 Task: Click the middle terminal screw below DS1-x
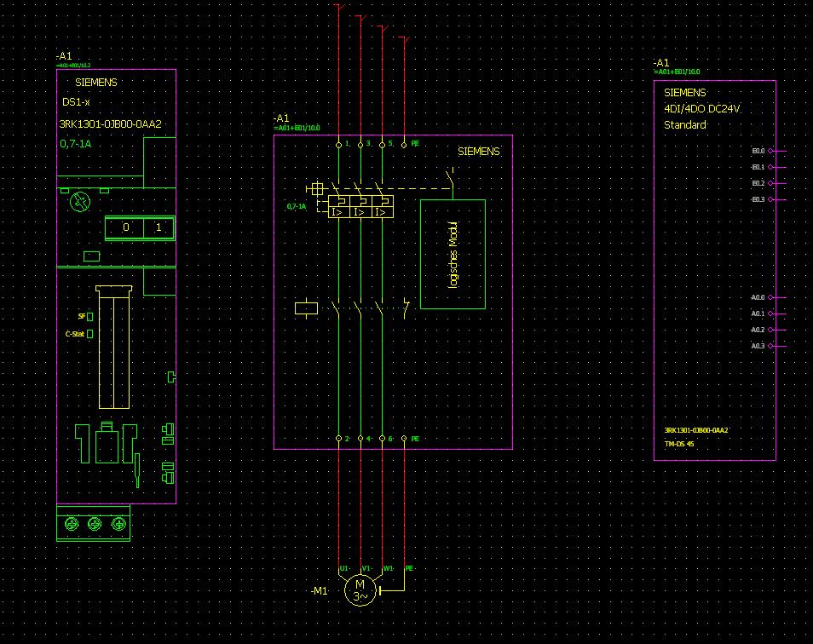pos(95,524)
